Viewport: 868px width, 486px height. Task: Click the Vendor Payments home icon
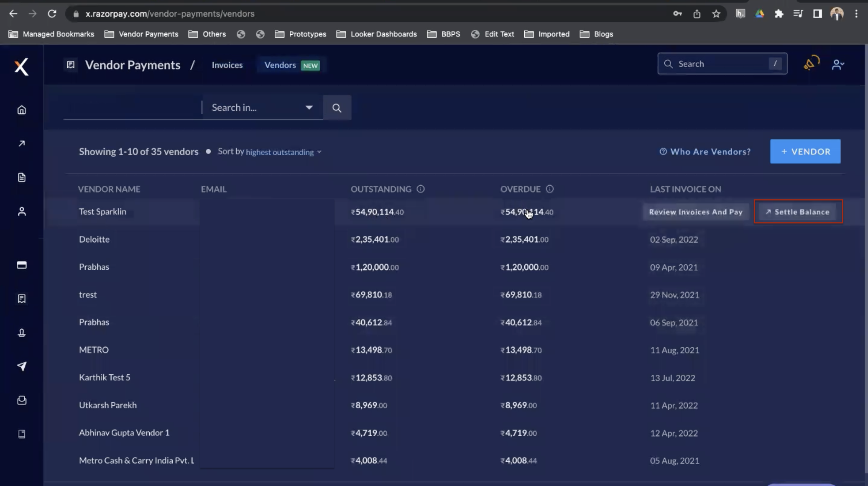pyautogui.click(x=21, y=110)
